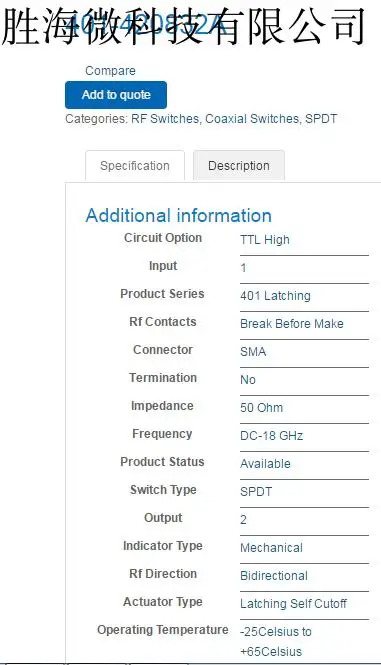This screenshot has height=665, width=381.
Task: Click the Available product status value
Action: pos(265,464)
